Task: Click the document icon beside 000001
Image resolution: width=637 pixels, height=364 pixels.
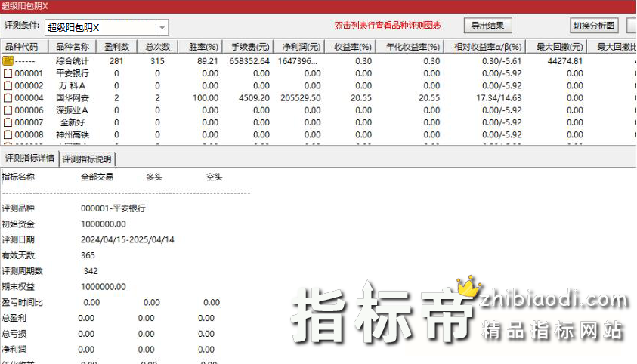Action: tap(8, 73)
